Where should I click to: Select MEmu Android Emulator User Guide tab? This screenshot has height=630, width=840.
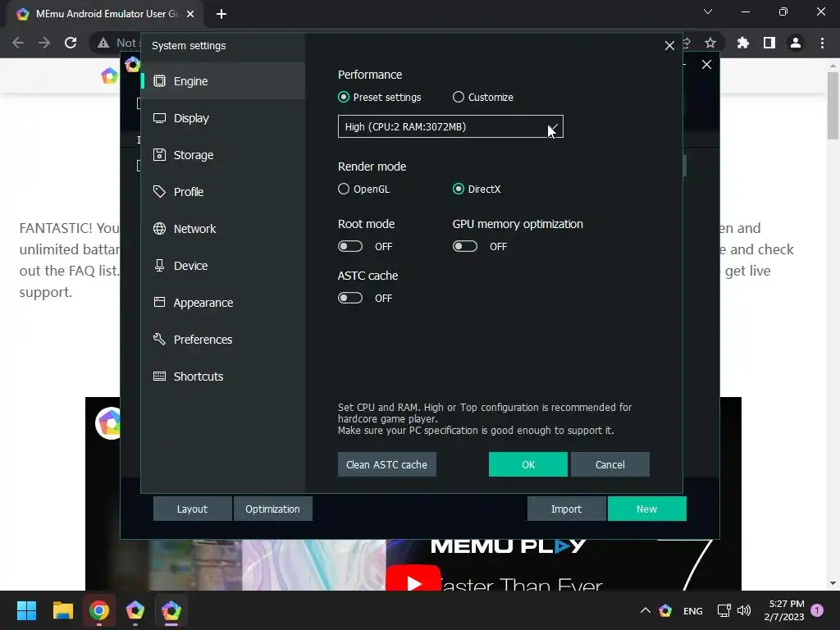[105, 14]
